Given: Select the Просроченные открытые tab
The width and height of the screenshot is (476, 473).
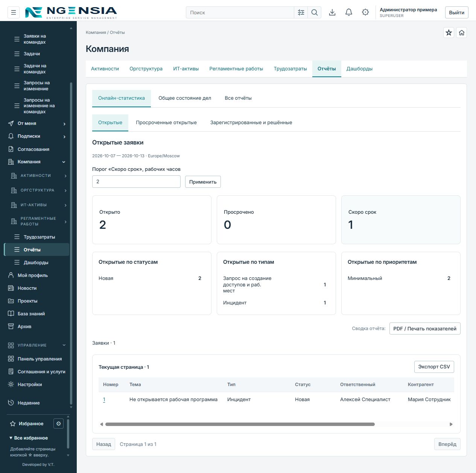Looking at the screenshot, I should coord(166,123).
